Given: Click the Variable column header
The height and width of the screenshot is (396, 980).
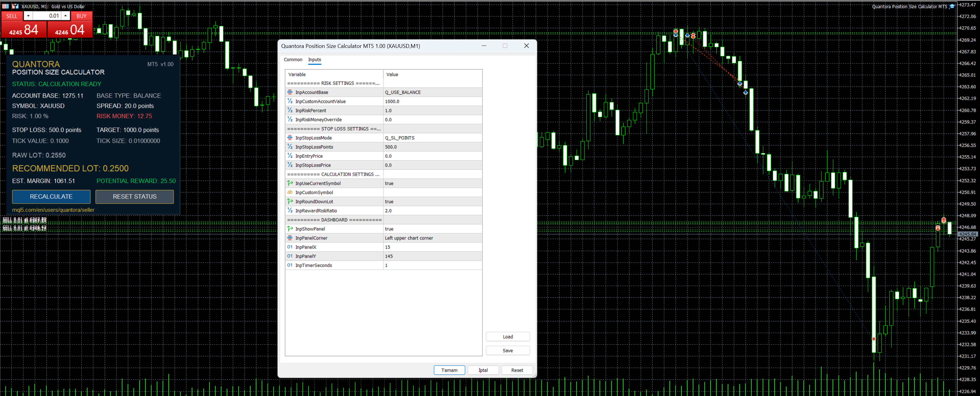Looking at the screenshot, I should [334, 75].
